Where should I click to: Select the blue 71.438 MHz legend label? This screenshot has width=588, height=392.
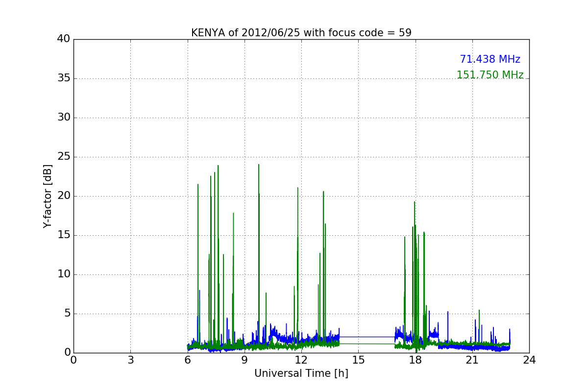pos(490,59)
